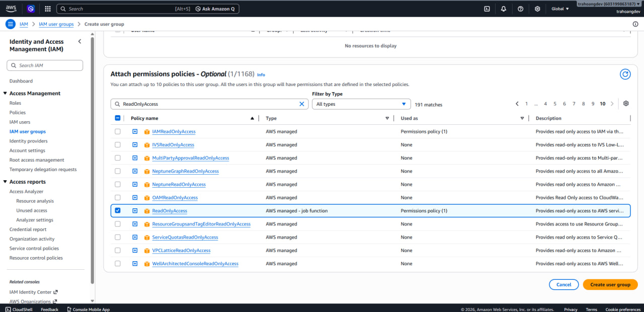The height and width of the screenshot is (312, 644).
Task: Open the Global region dropdown
Action: coord(560,9)
